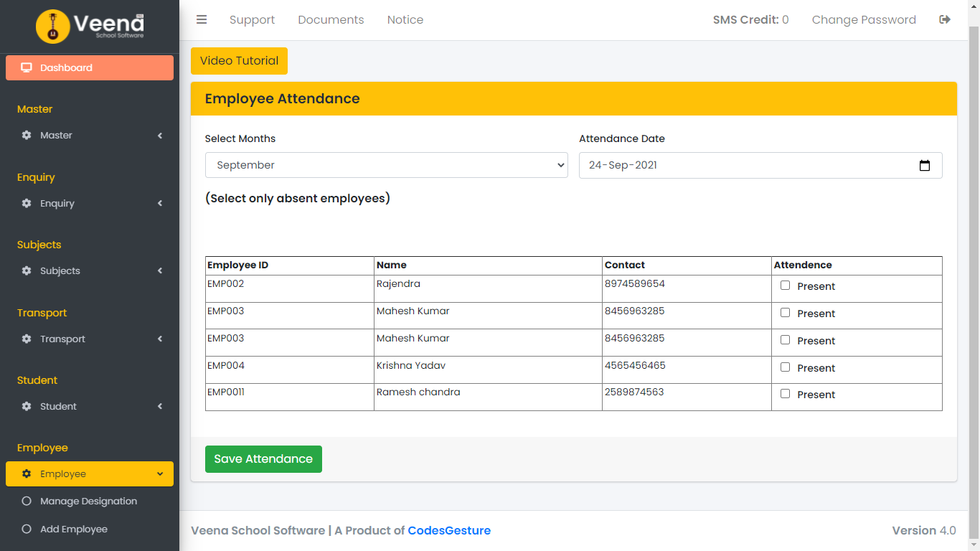The image size is (980, 551).
Task: Click the gear icon beside Master
Action: 27,135
